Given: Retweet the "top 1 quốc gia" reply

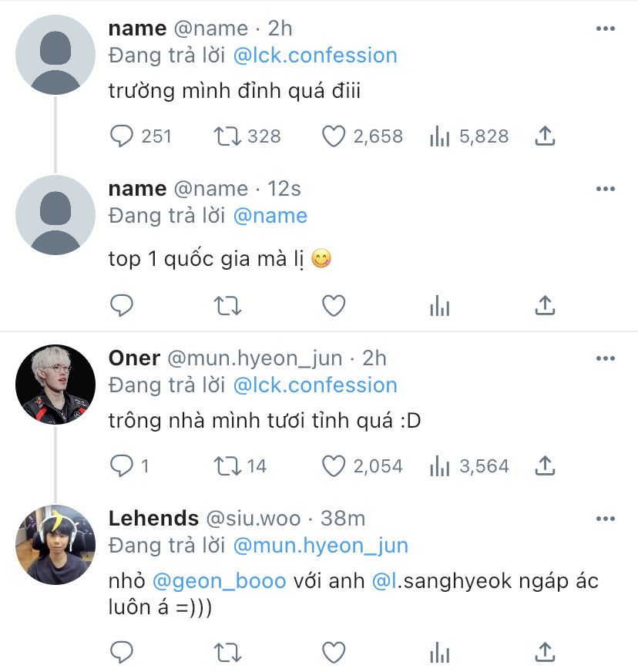Looking at the screenshot, I should [x=227, y=306].
